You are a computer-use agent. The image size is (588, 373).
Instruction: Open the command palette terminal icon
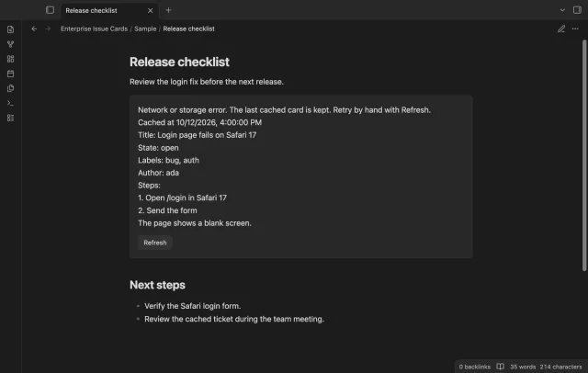pos(10,103)
